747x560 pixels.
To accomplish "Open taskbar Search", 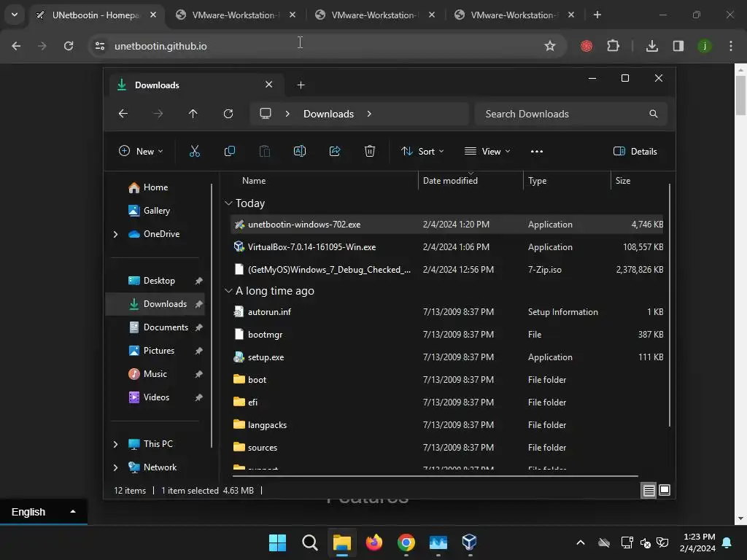I will tap(309, 542).
